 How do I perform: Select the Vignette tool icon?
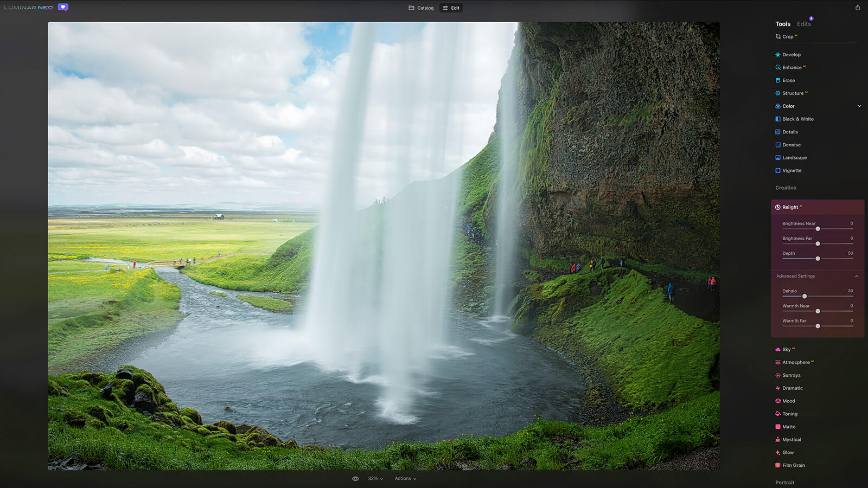point(778,171)
